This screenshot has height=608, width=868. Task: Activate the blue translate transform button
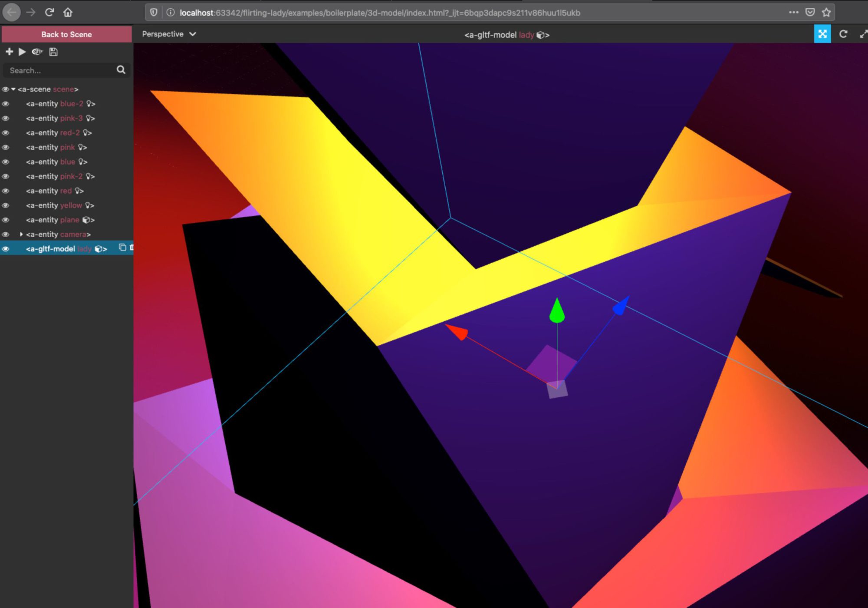pyautogui.click(x=822, y=34)
